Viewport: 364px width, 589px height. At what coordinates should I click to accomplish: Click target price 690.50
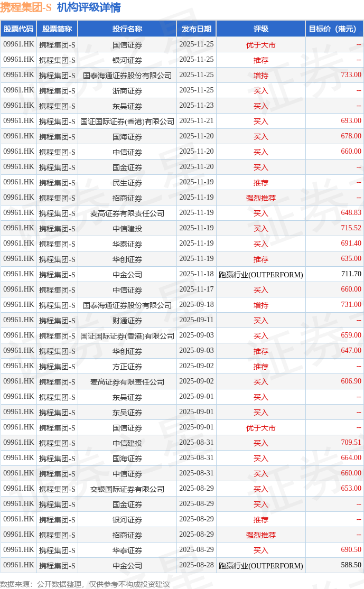[x=351, y=549]
